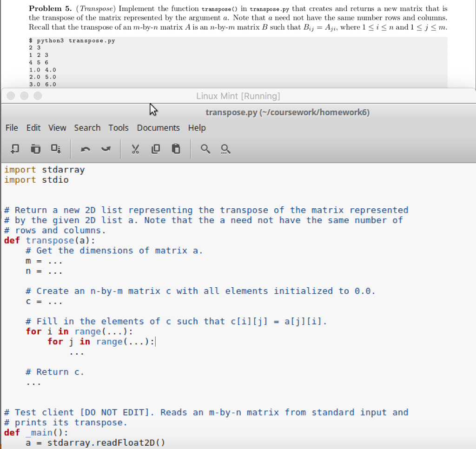Undo the last edit
476x449 pixels.
click(x=86, y=149)
